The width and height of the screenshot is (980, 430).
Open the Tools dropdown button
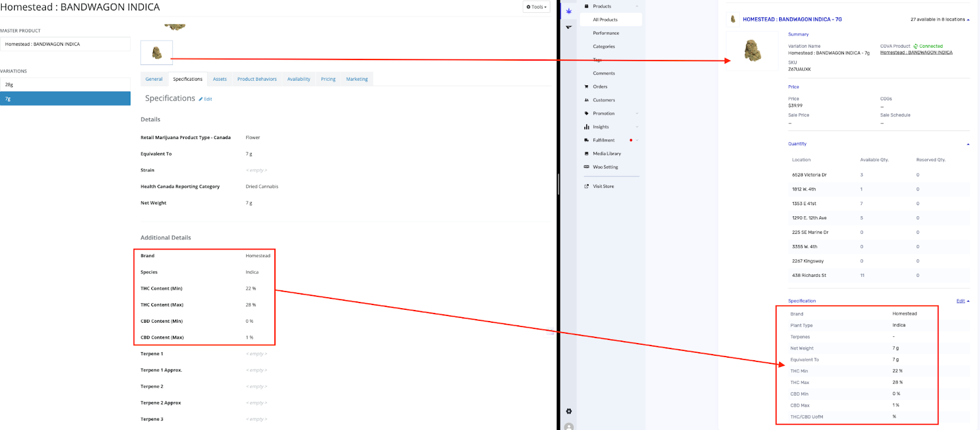[x=536, y=7]
